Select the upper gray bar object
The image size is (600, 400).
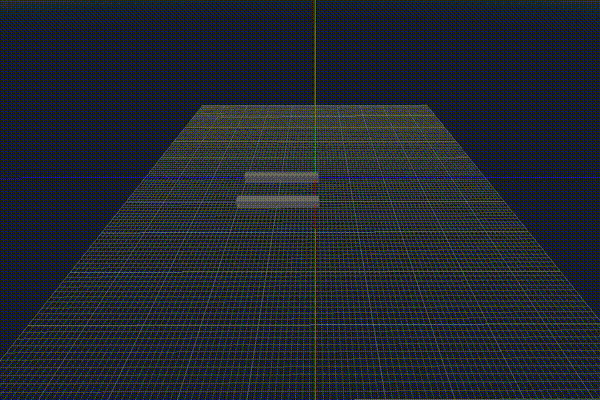pyautogui.click(x=281, y=177)
